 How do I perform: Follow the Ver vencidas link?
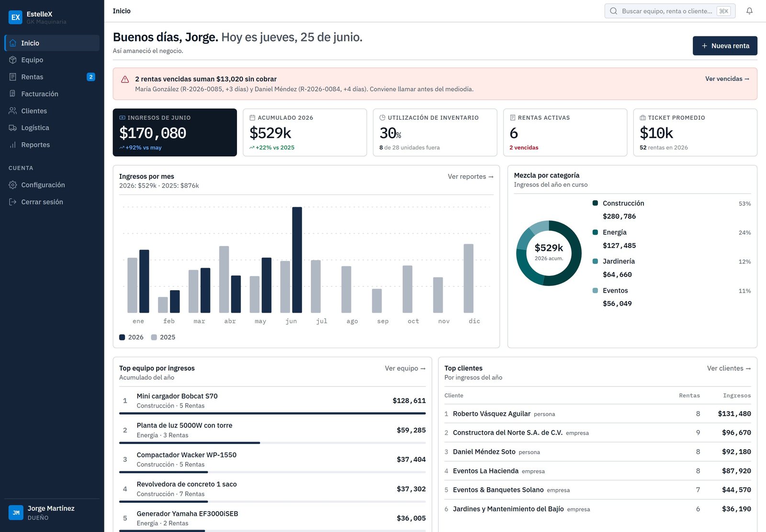(x=727, y=79)
